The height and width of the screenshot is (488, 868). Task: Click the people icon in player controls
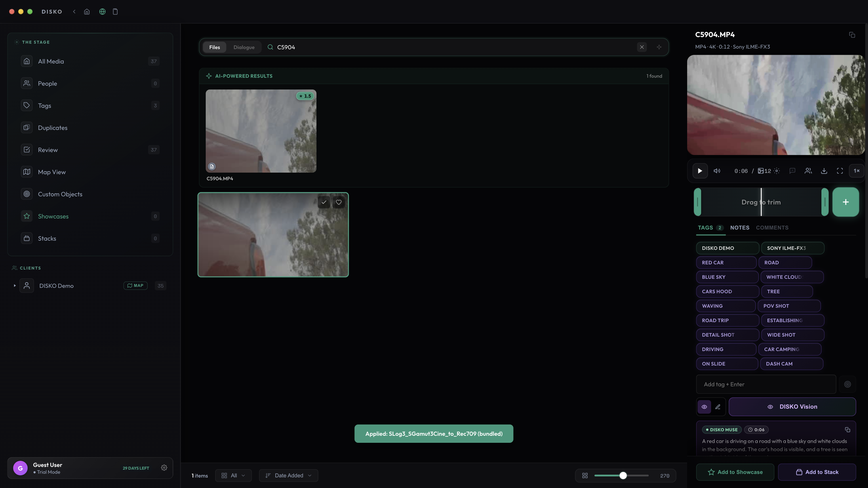tap(808, 171)
